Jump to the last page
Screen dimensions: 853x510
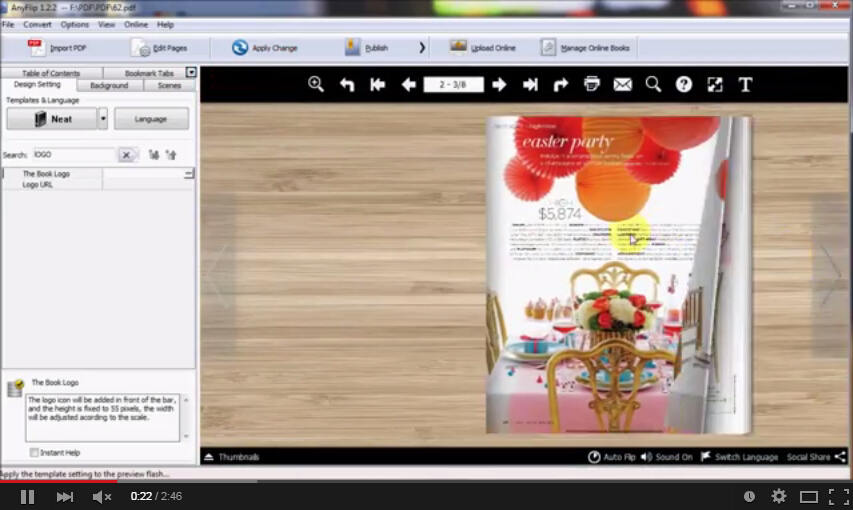coord(530,85)
